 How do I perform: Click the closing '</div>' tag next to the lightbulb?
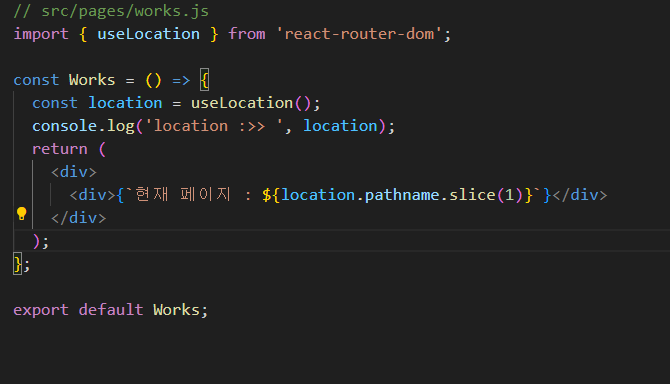click(x=79, y=218)
